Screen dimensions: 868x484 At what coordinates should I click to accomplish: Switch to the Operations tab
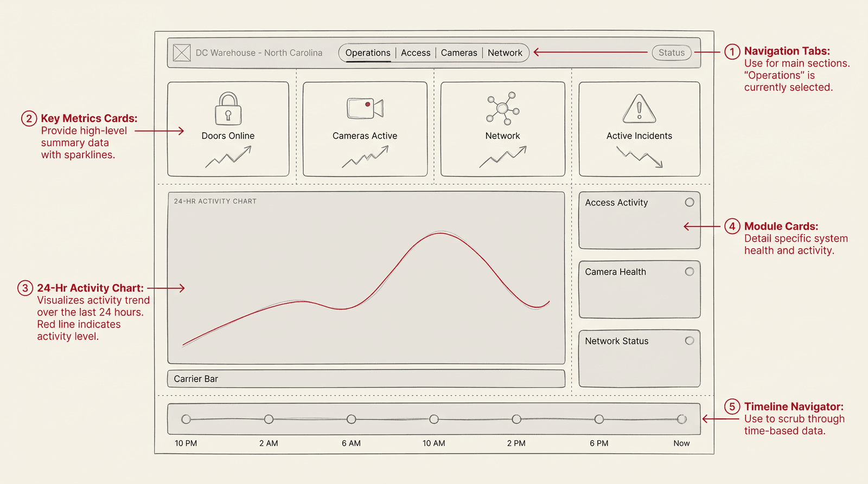pos(368,53)
